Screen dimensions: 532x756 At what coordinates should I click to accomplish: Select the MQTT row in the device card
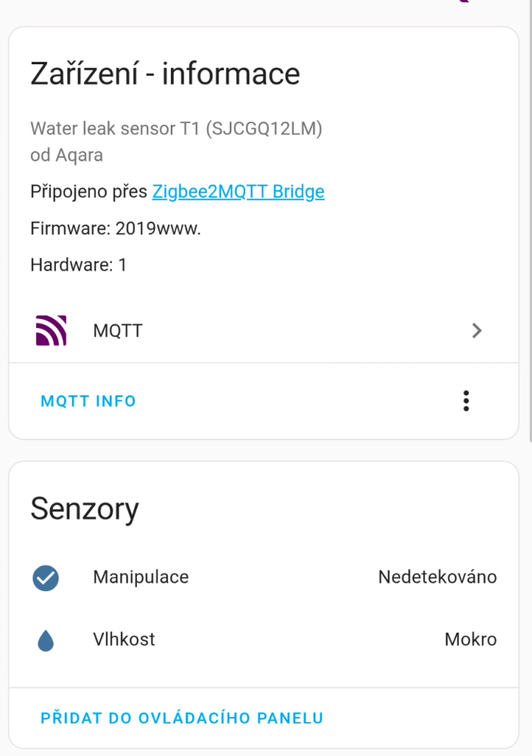coord(227,330)
